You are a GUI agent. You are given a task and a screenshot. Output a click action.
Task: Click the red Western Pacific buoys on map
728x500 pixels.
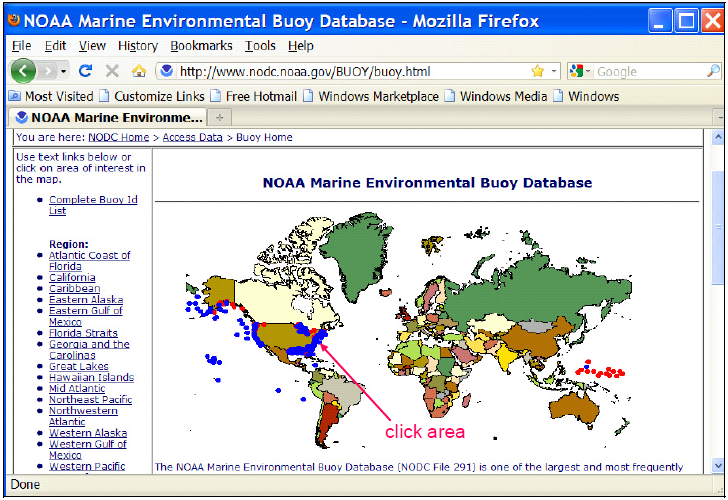click(600, 370)
